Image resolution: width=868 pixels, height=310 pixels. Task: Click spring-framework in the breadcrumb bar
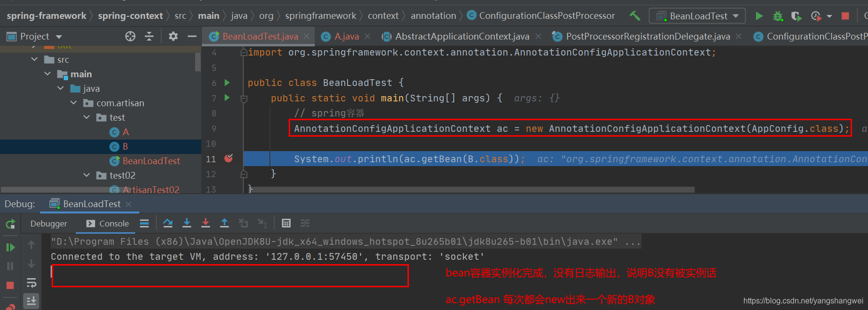(x=46, y=15)
